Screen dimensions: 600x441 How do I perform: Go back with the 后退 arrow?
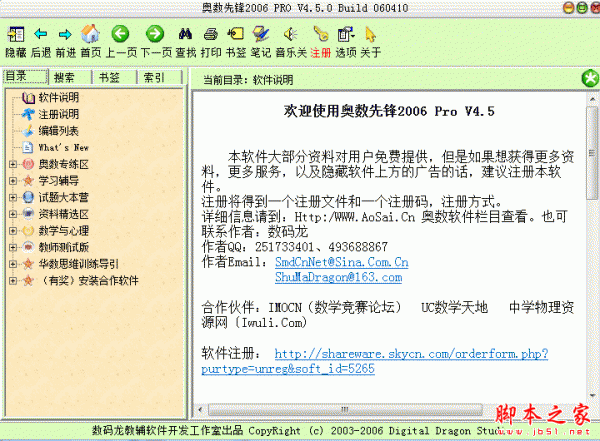tap(41, 34)
